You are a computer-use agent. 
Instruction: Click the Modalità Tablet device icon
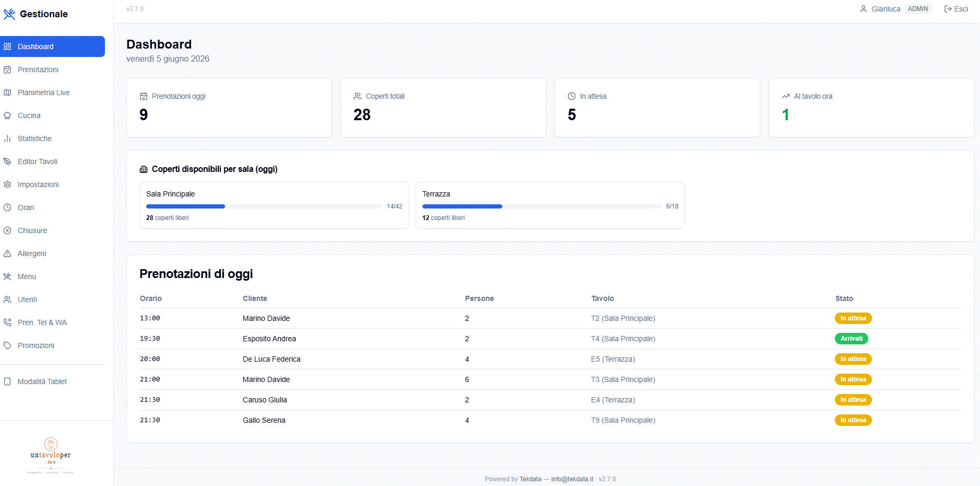click(7, 381)
